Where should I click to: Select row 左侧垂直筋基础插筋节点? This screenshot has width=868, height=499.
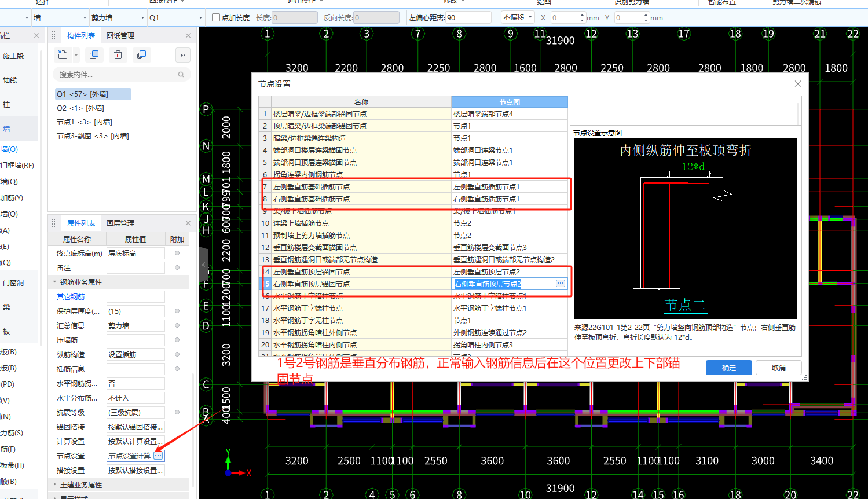click(413, 186)
